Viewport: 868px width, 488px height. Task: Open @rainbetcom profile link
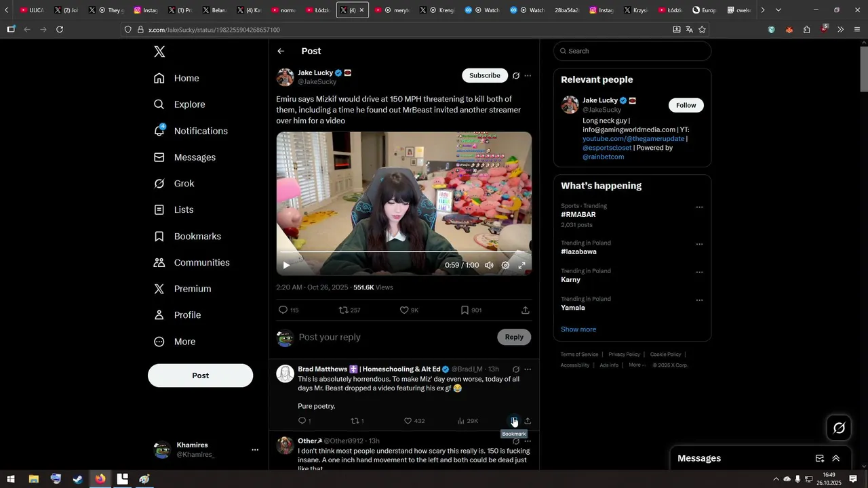(x=603, y=157)
